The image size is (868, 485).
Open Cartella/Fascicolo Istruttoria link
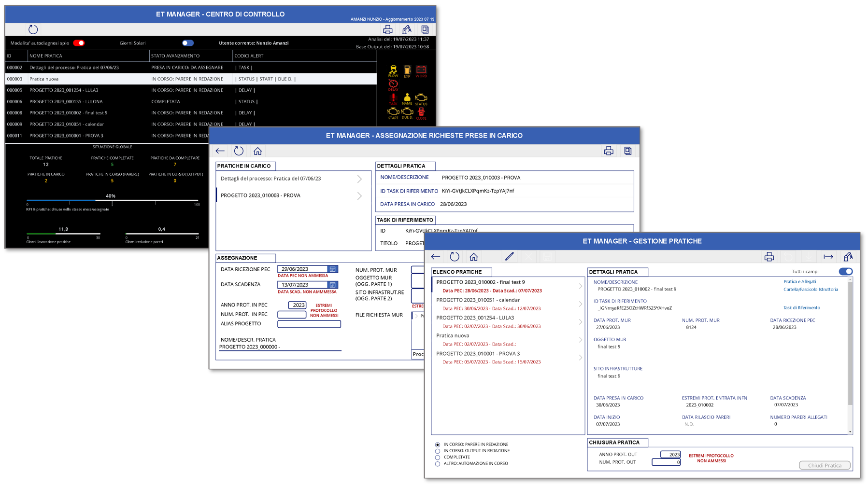pos(811,290)
